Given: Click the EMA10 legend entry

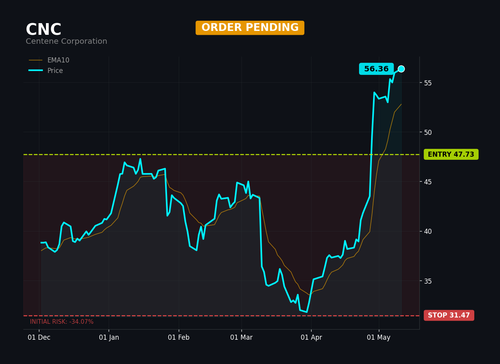Looking at the screenshot, I should tap(49, 60).
